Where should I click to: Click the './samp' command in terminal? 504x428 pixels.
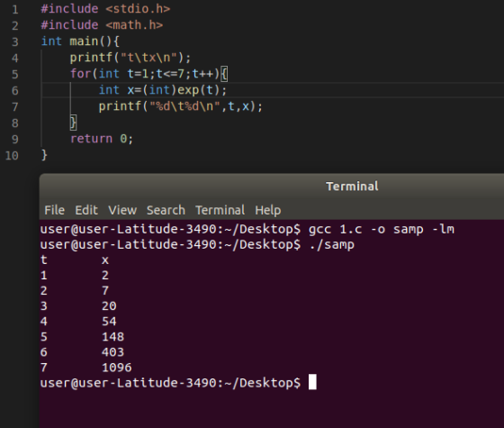[331, 245]
